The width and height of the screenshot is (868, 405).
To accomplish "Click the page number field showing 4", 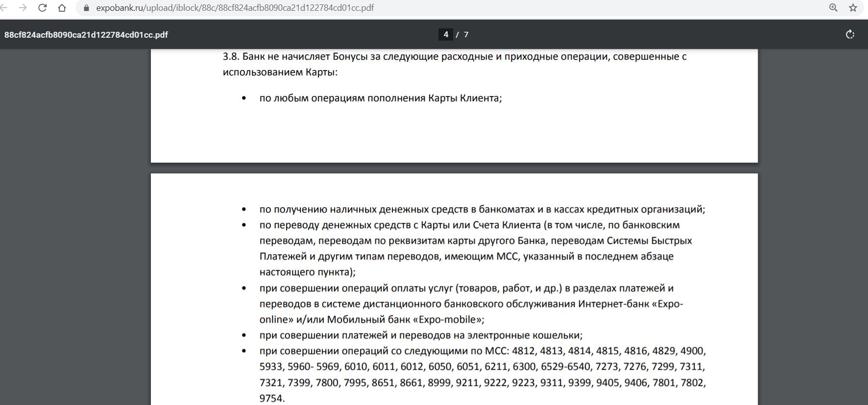I will click(x=446, y=34).
